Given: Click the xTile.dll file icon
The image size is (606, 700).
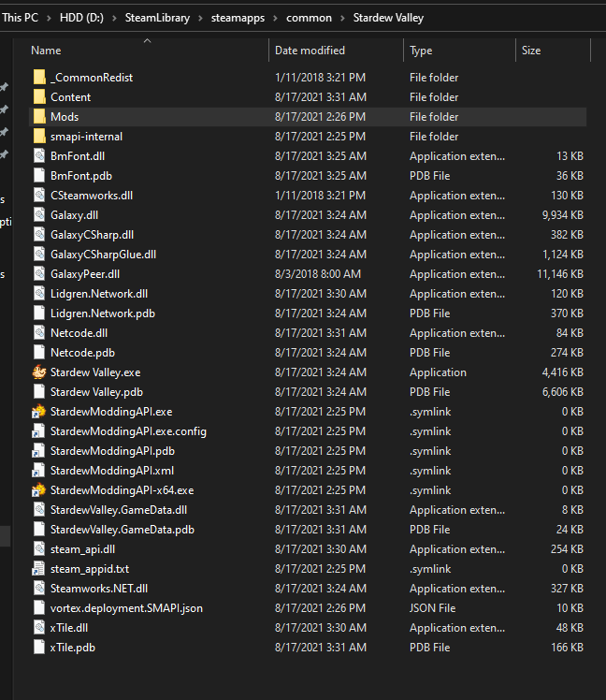Looking at the screenshot, I should [x=39, y=627].
